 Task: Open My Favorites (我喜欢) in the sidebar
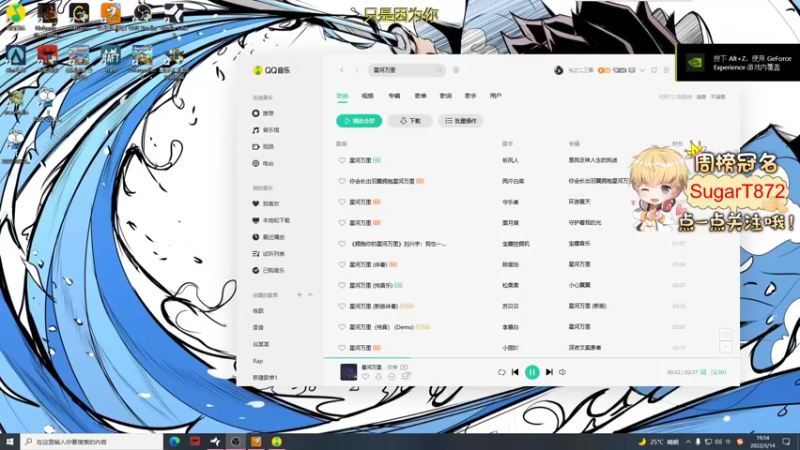tap(266, 204)
